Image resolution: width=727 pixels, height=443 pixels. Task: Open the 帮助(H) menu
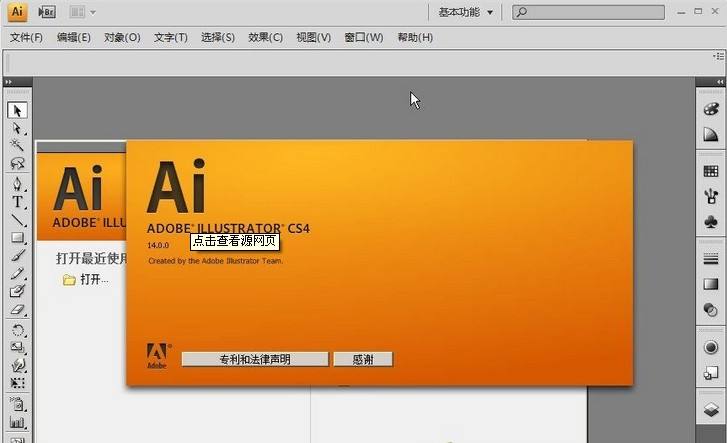click(x=415, y=38)
